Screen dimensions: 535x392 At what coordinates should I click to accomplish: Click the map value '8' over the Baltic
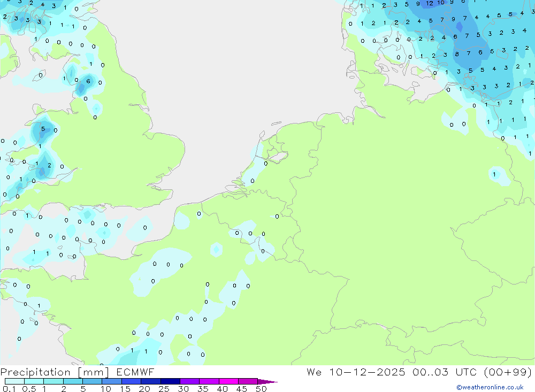point(457,54)
